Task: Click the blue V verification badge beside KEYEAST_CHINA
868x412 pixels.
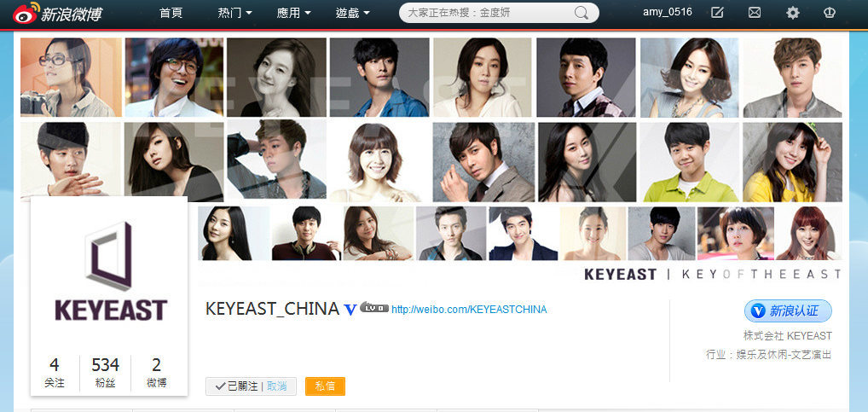Action: coord(350,310)
